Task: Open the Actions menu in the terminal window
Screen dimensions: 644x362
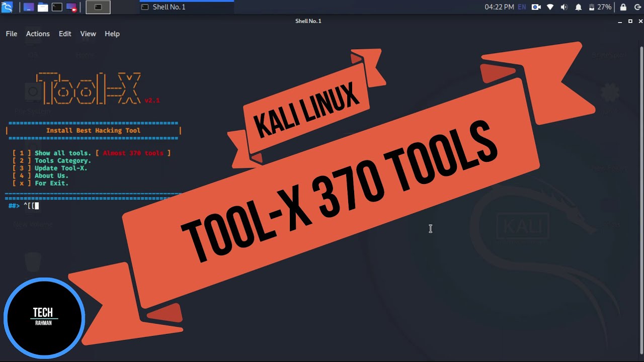Action: [38, 34]
